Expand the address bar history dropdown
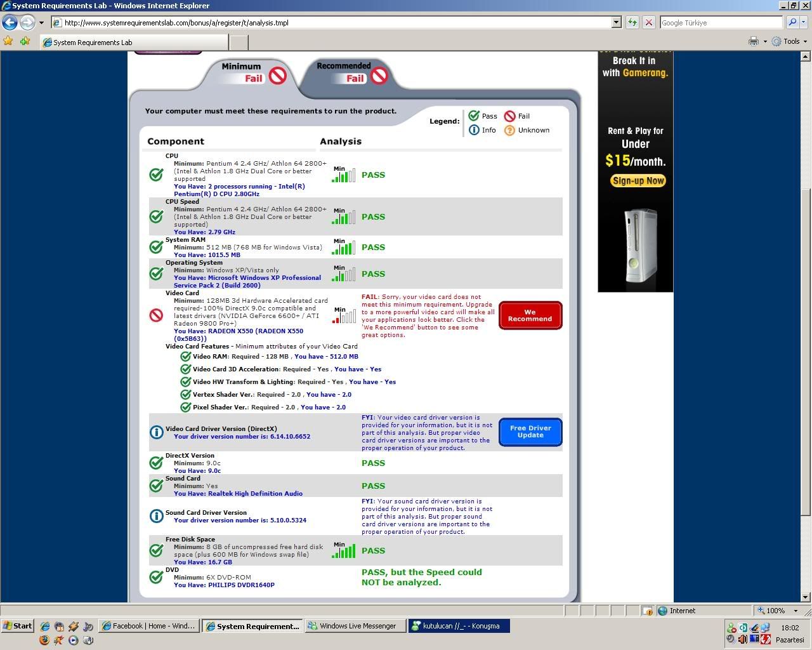This screenshot has height=650, width=812. [x=616, y=22]
